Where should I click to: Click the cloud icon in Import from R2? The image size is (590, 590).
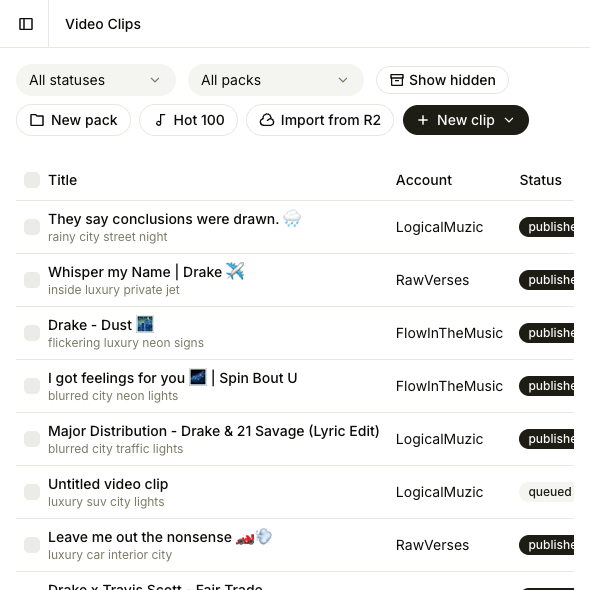click(267, 120)
